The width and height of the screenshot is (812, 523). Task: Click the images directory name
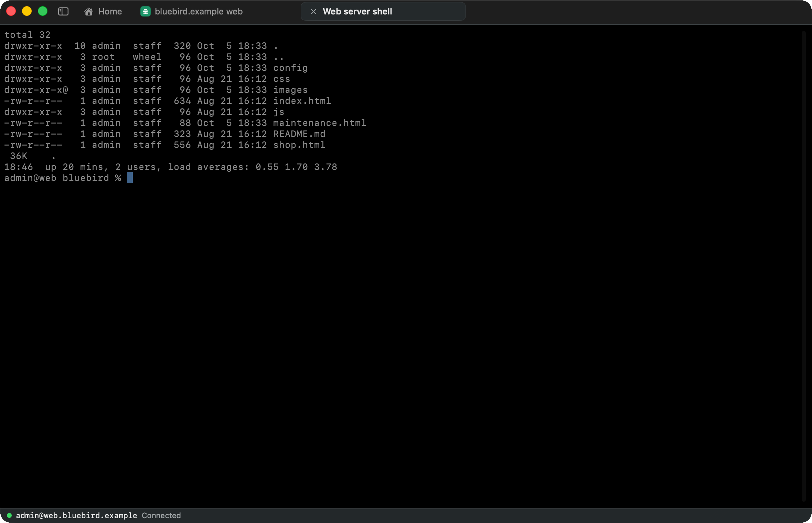click(x=290, y=90)
